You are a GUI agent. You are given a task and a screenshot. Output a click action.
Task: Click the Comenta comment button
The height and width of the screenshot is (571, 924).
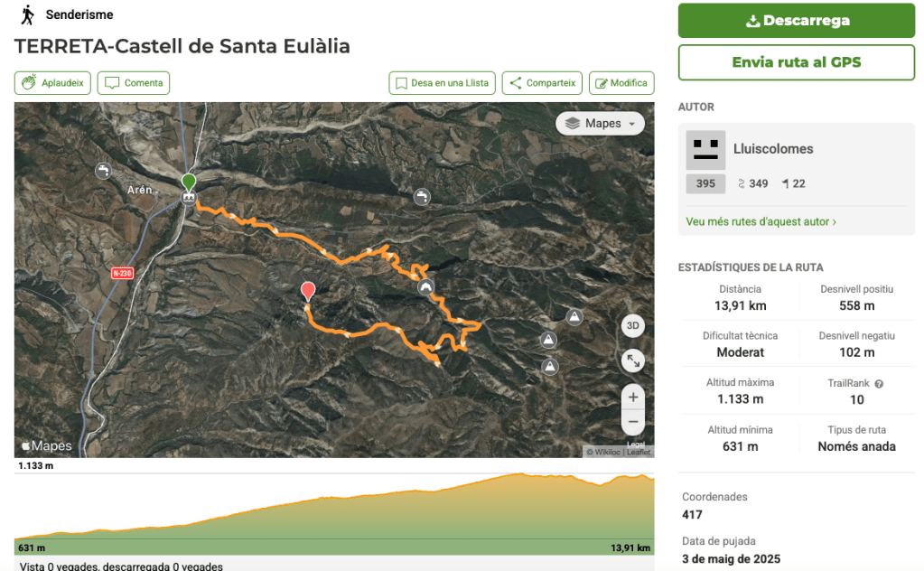click(134, 83)
